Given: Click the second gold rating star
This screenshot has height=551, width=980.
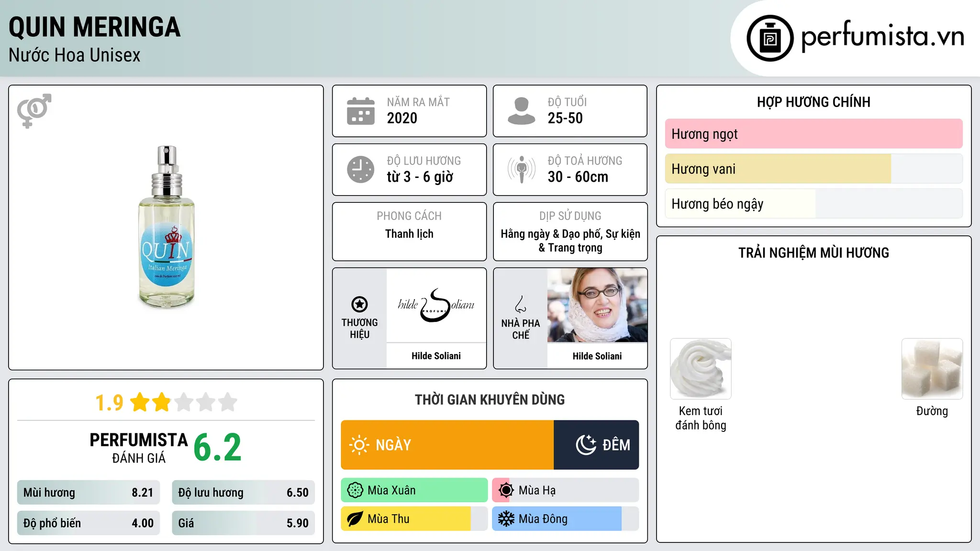Looking at the screenshot, I should pyautogui.click(x=161, y=402).
